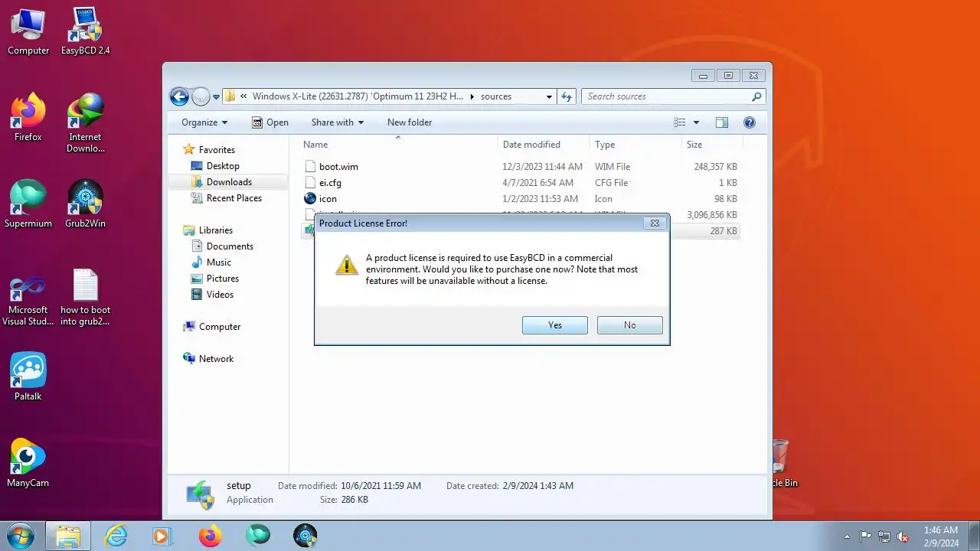This screenshot has width=980, height=551.
Task: Click the search magnifier icon in Explorer
Action: (756, 96)
